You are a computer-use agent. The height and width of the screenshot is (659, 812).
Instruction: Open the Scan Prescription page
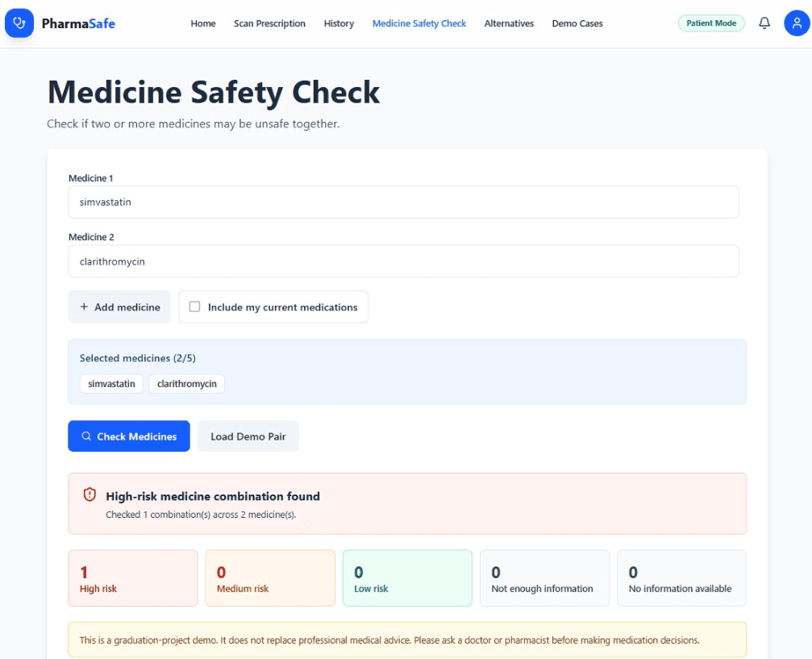click(x=269, y=23)
